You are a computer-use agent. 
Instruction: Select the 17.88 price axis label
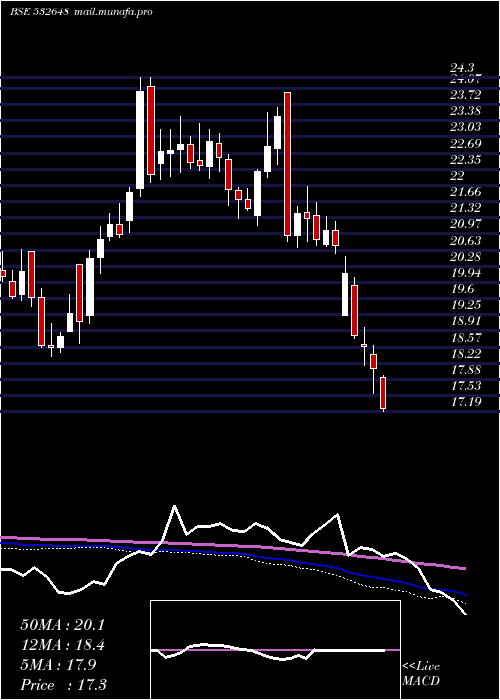pyautogui.click(x=466, y=370)
